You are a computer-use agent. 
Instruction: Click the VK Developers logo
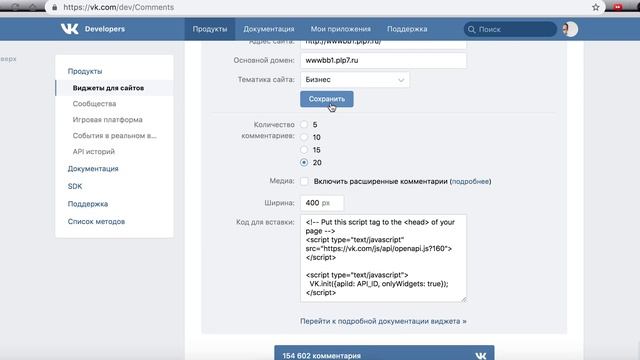point(93,29)
